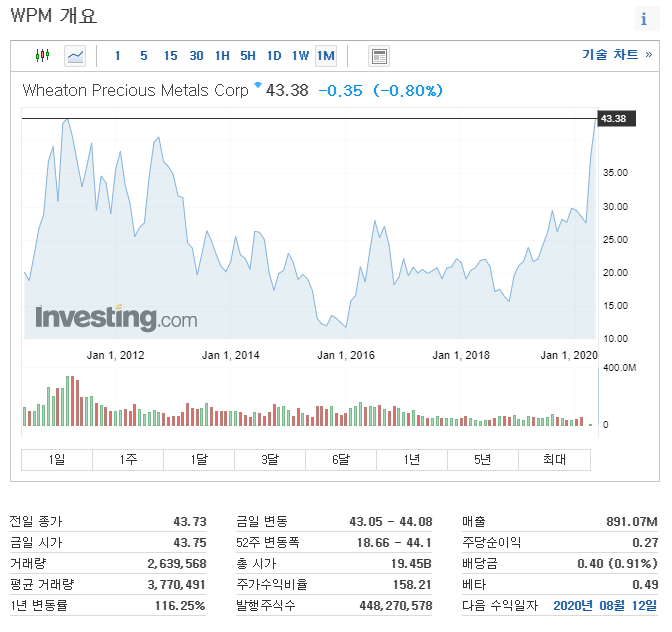Click the 주당순이익 value 0.27

(645, 542)
